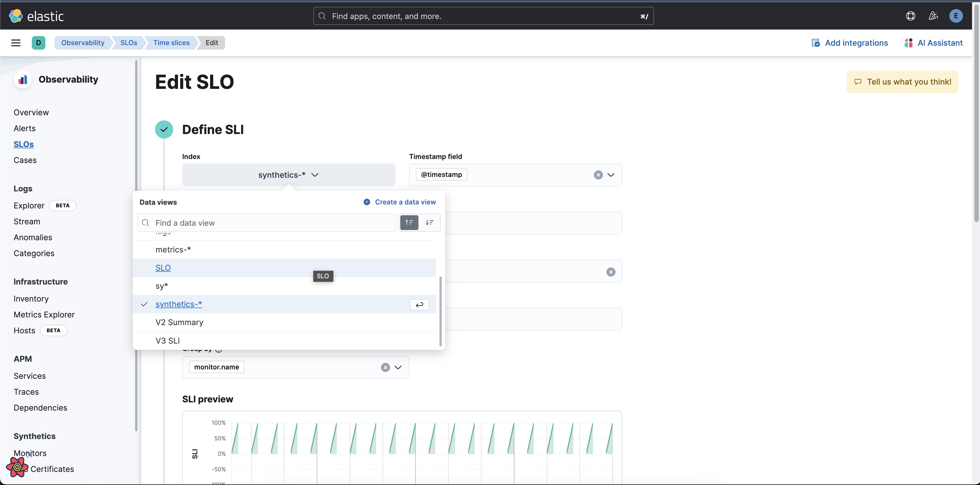The width and height of the screenshot is (980, 485).
Task: Open Logs Explorer in sidebar
Action: [x=29, y=206]
